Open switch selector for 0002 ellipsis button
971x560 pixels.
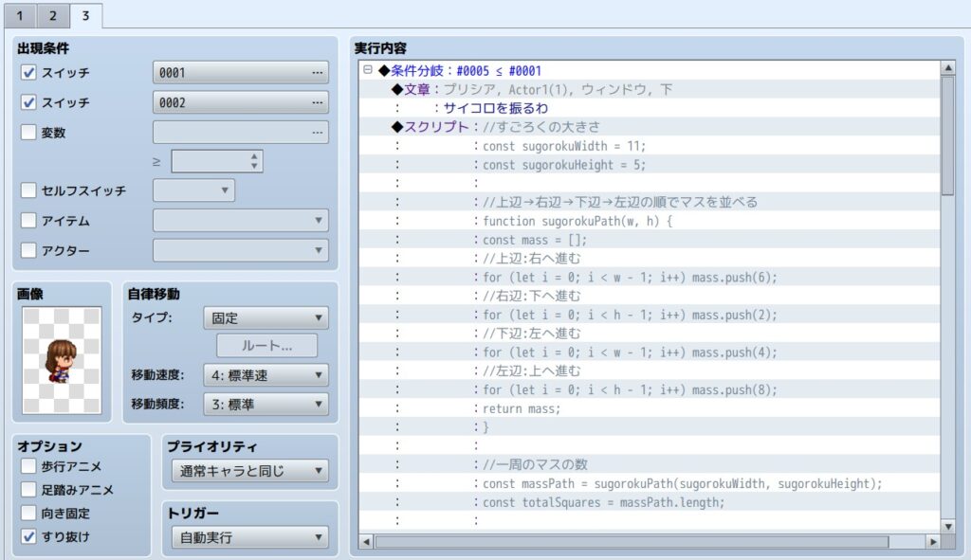[x=317, y=102]
